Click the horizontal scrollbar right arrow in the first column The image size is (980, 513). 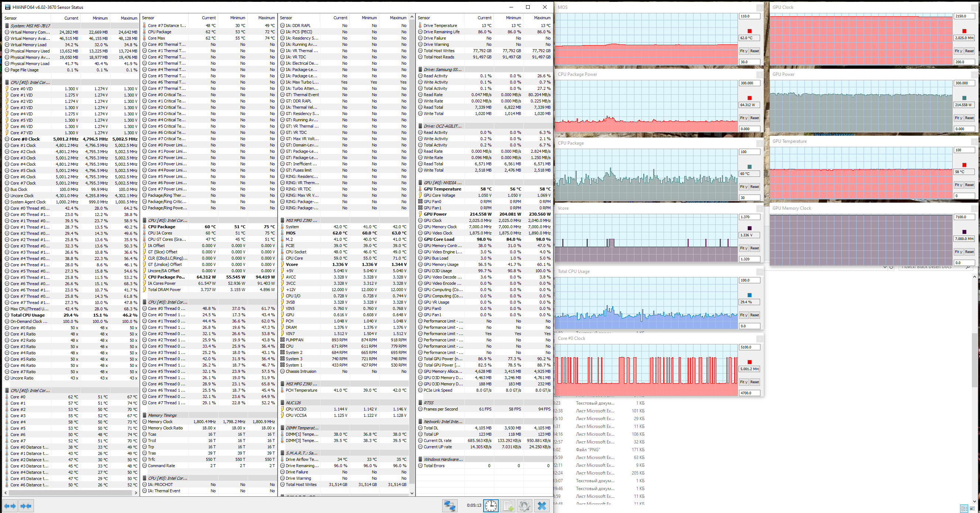point(136,492)
